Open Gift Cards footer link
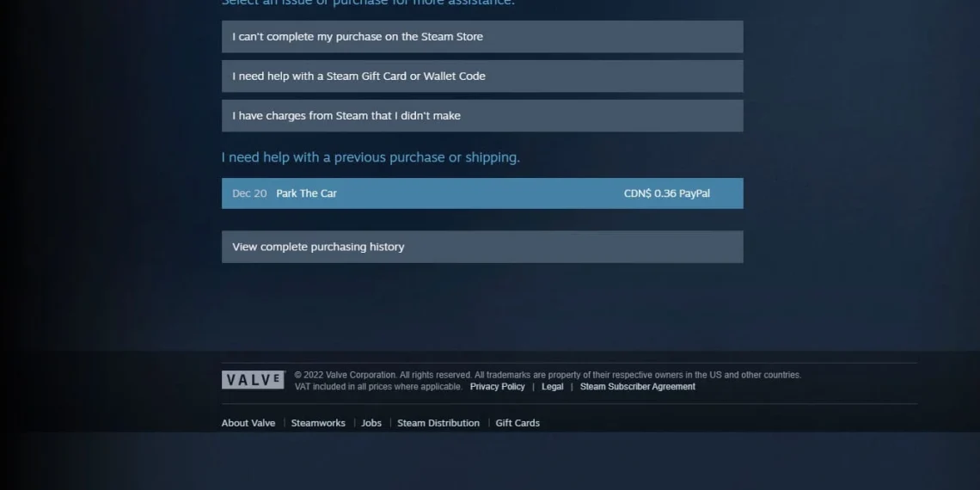This screenshot has width=980, height=490. tap(518, 423)
